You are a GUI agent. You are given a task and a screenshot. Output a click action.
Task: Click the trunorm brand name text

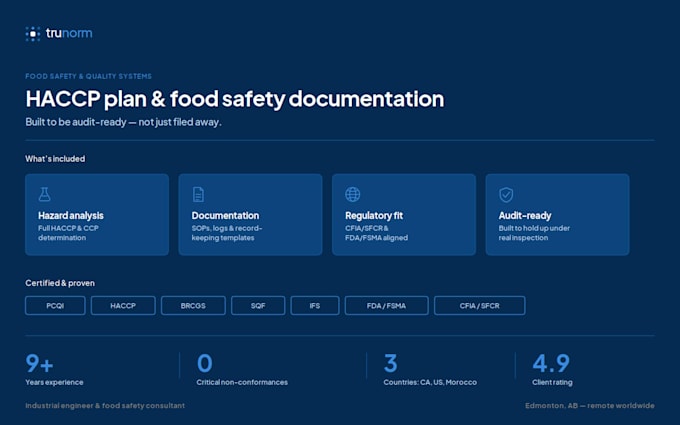click(x=69, y=33)
